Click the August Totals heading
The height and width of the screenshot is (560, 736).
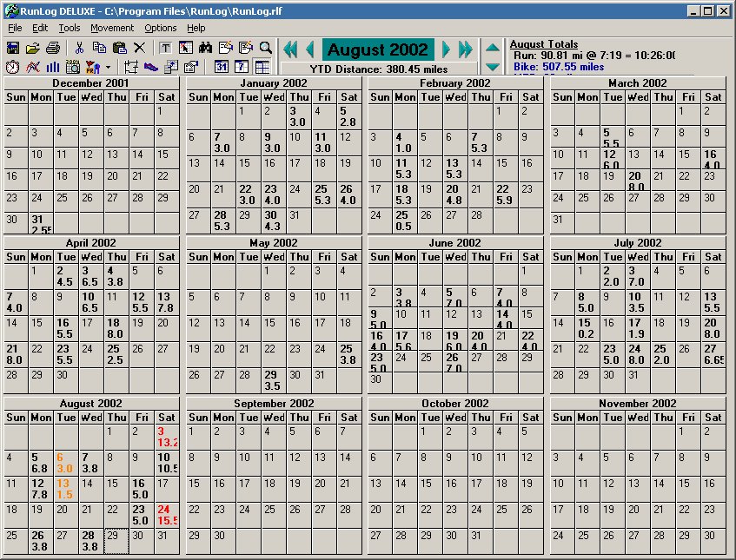click(x=544, y=44)
